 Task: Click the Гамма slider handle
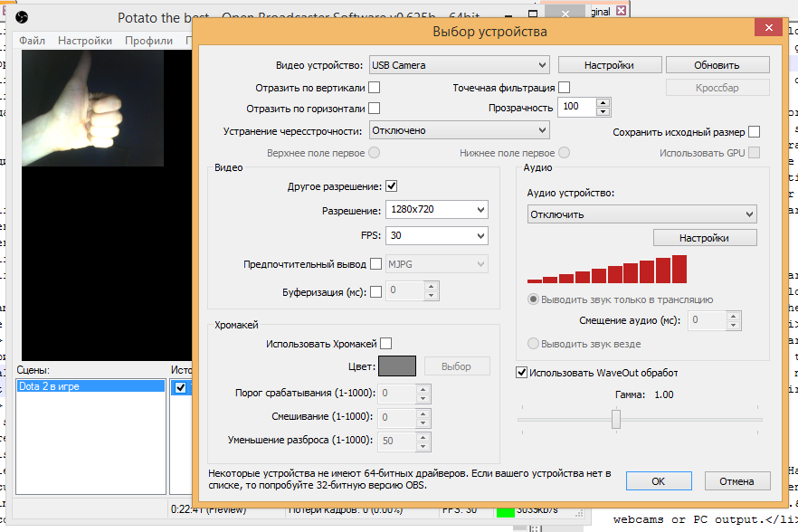click(616, 420)
